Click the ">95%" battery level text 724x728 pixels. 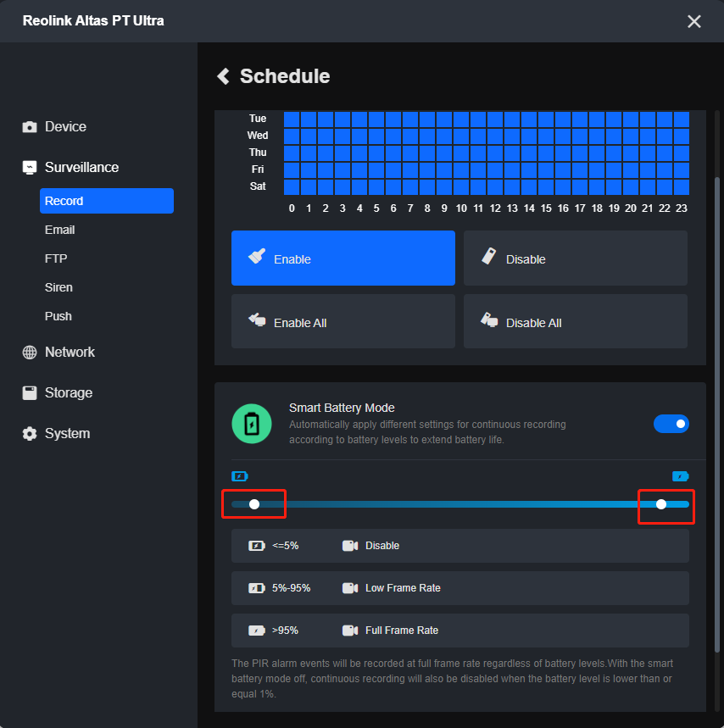point(285,631)
